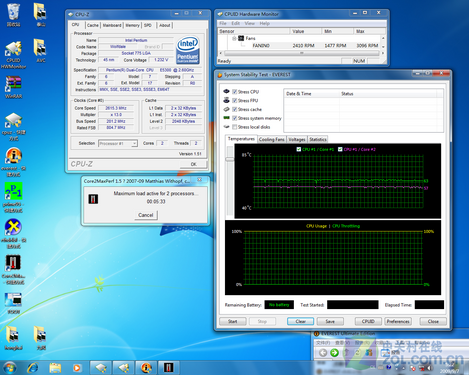
Task: Uncheck the Stress CPU checkbox
Action: (235, 92)
